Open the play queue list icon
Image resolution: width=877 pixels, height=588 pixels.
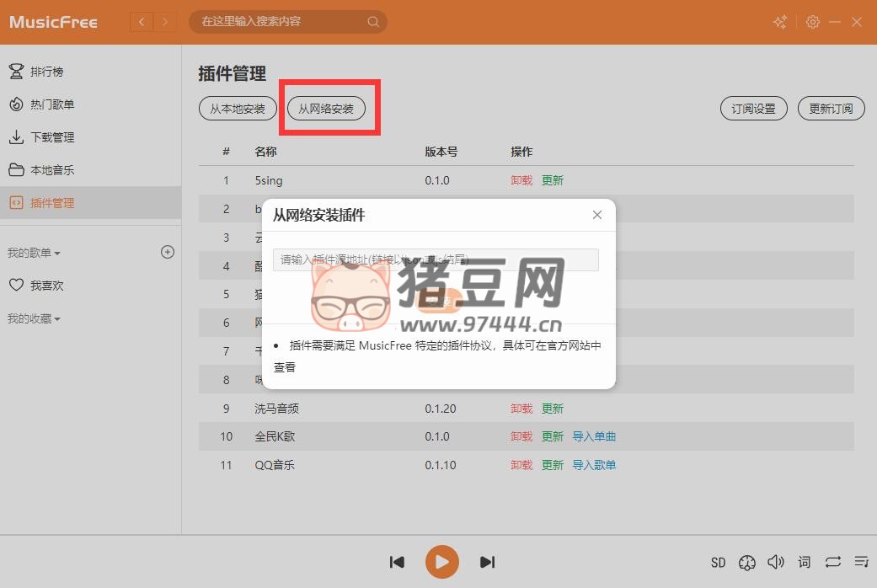pos(861,561)
